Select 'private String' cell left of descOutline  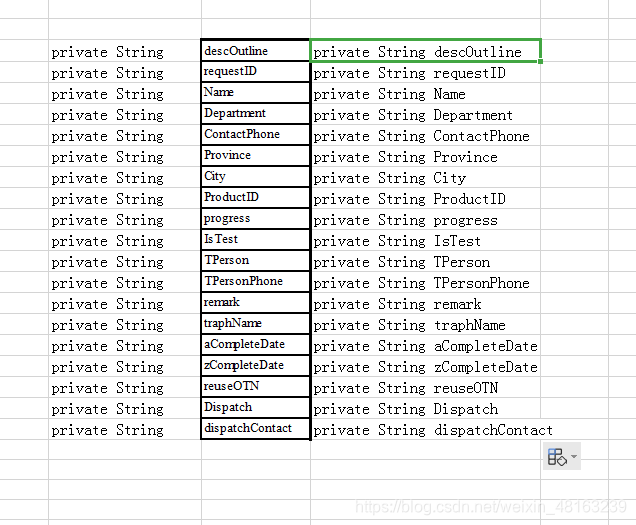click(x=125, y=51)
